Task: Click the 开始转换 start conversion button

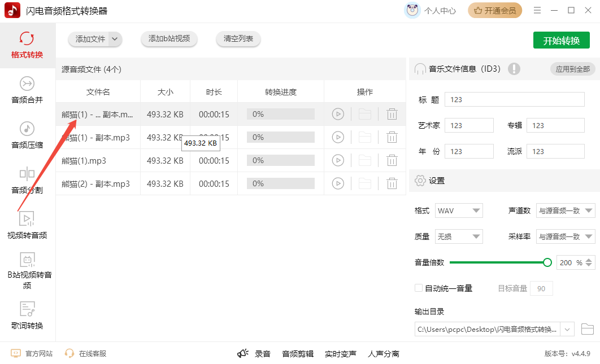Action: click(x=561, y=40)
